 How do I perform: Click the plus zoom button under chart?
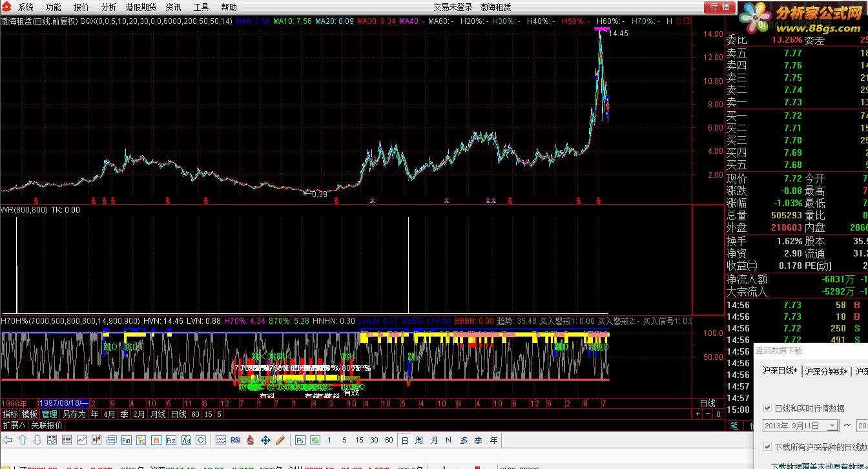tap(697, 414)
